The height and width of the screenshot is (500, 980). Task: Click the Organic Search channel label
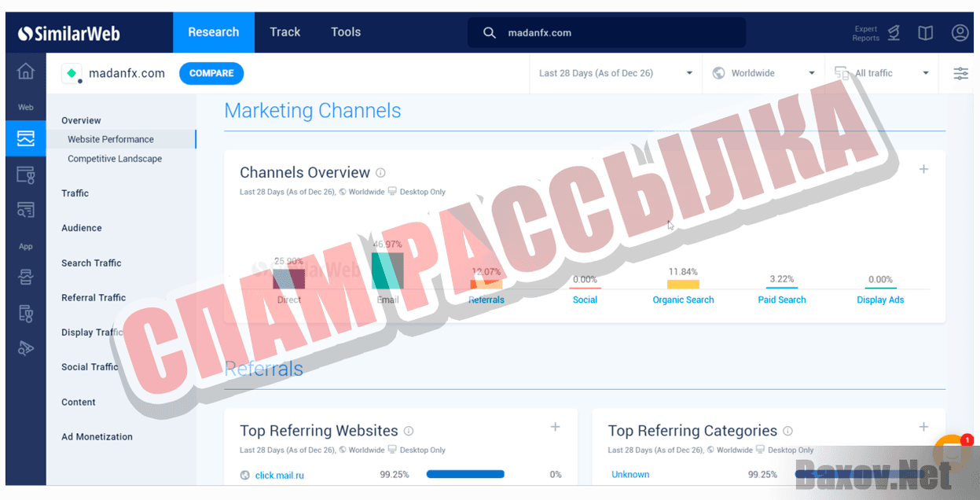[x=683, y=300]
